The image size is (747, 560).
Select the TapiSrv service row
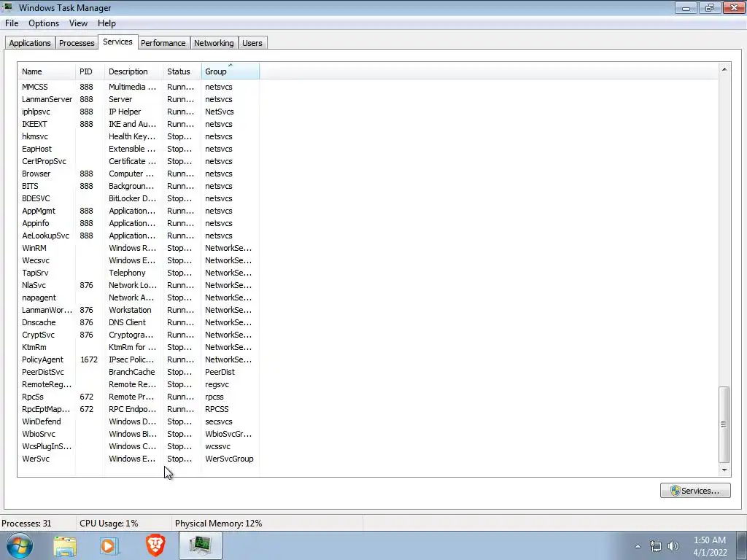tap(138, 273)
